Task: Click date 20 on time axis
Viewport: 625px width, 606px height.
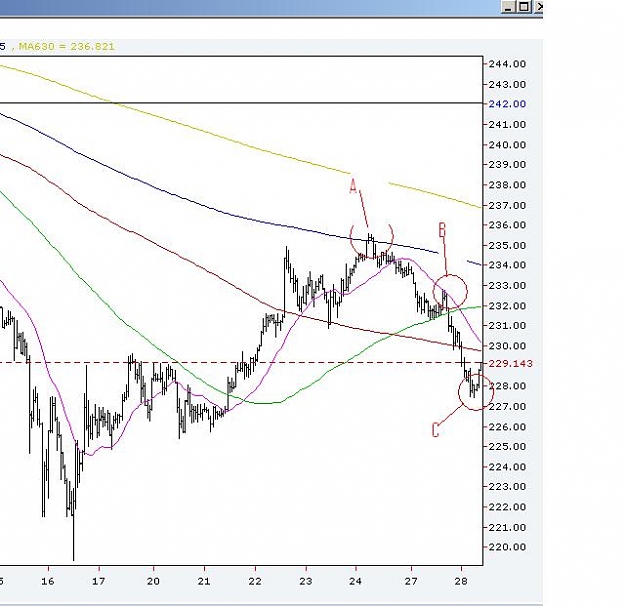Action: coord(153,581)
